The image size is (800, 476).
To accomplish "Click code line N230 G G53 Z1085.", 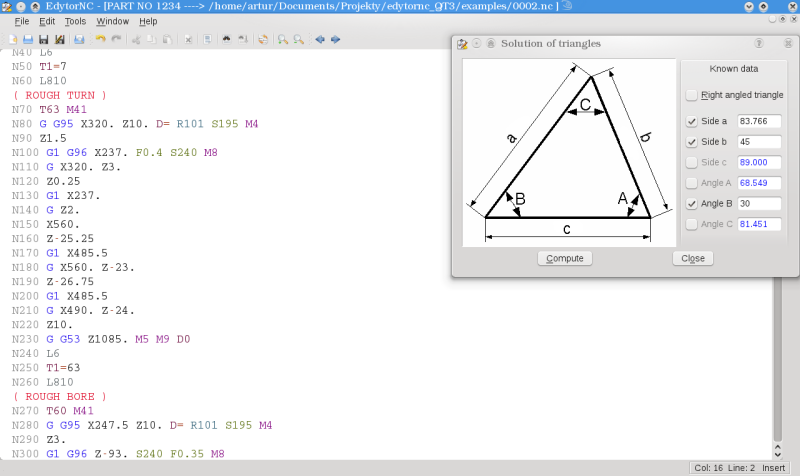I will (101, 339).
